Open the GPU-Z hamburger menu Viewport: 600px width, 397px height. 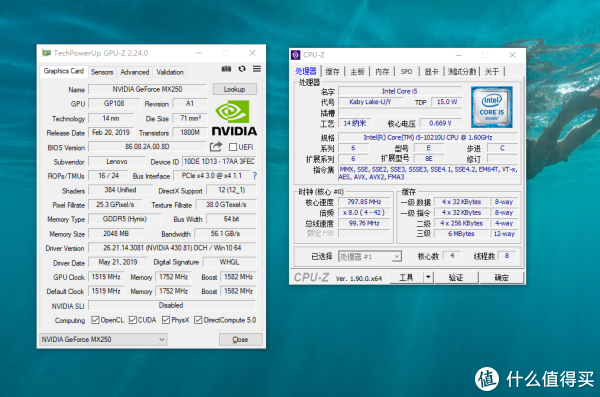(257, 69)
